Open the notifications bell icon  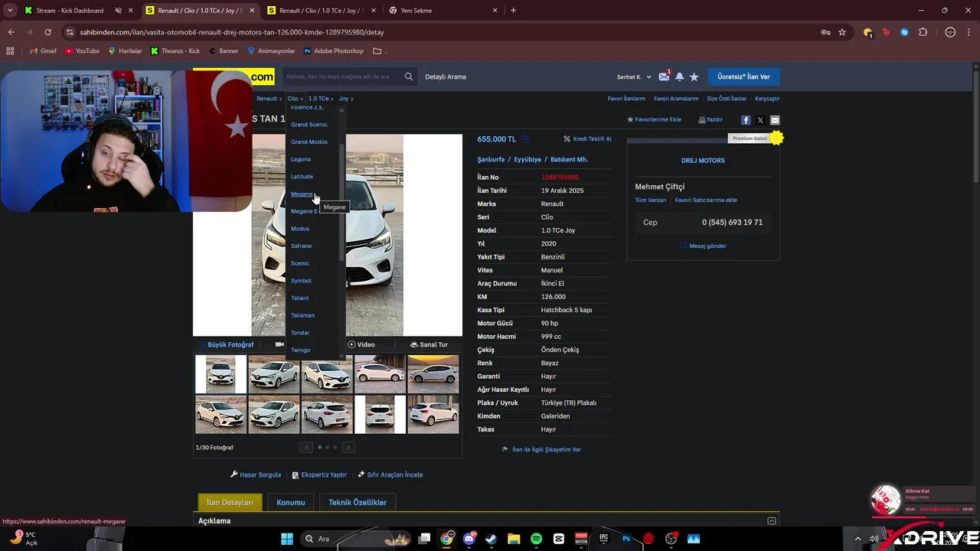click(679, 77)
